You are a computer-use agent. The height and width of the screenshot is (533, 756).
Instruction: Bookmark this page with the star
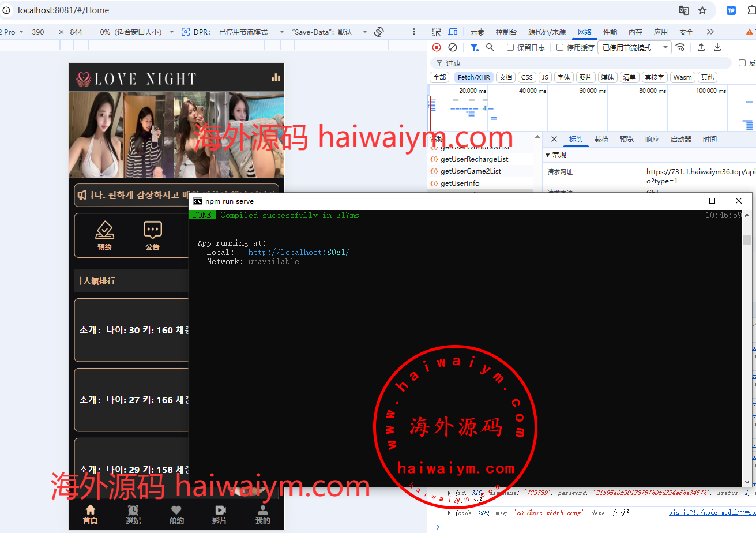702,10
